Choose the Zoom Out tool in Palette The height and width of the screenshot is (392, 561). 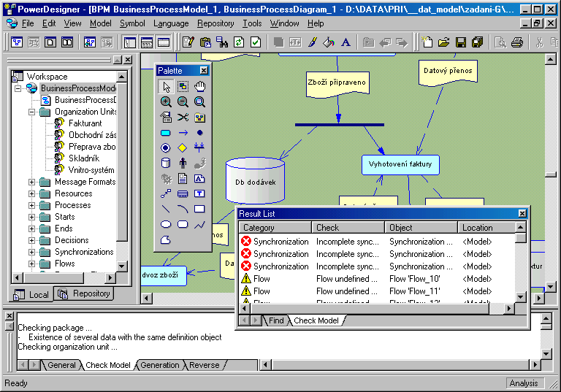pyautogui.click(x=183, y=102)
